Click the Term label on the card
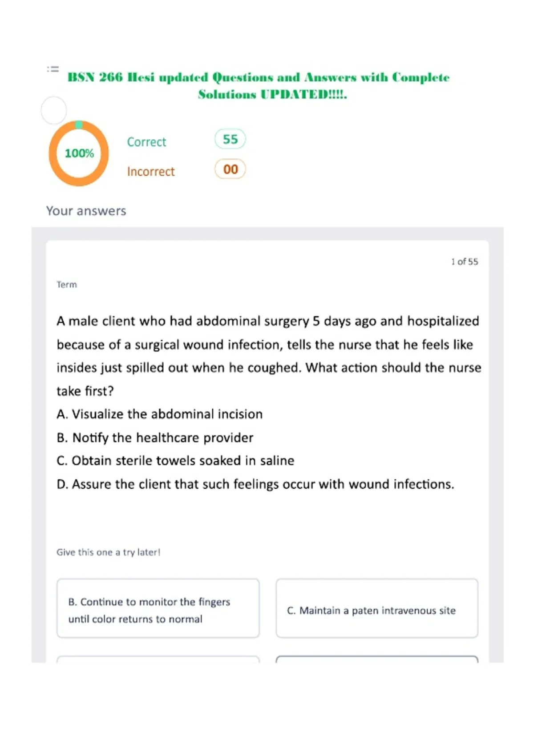534x756 pixels. (67, 285)
